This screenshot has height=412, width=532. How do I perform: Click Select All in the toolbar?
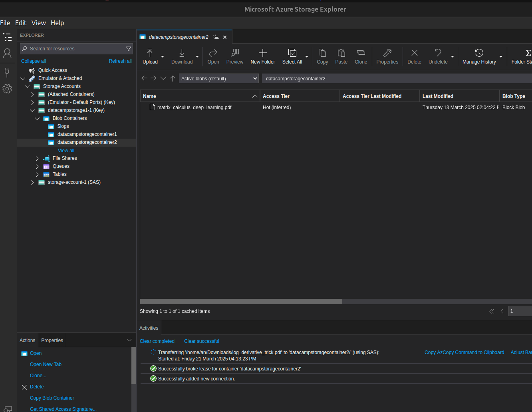[292, 56]
